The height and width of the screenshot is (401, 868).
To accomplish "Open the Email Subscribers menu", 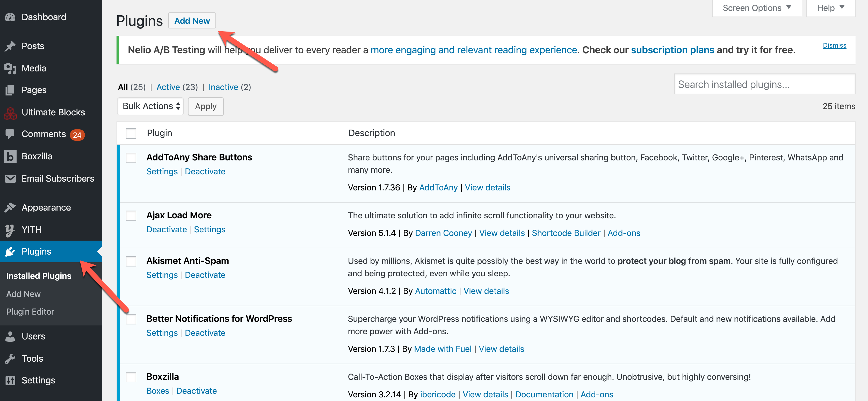I will click(58, 179).
